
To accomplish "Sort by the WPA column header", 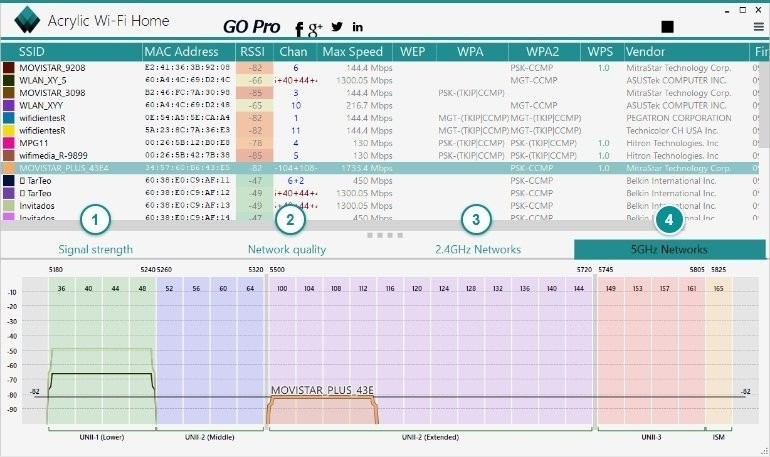I will point(472,52).
